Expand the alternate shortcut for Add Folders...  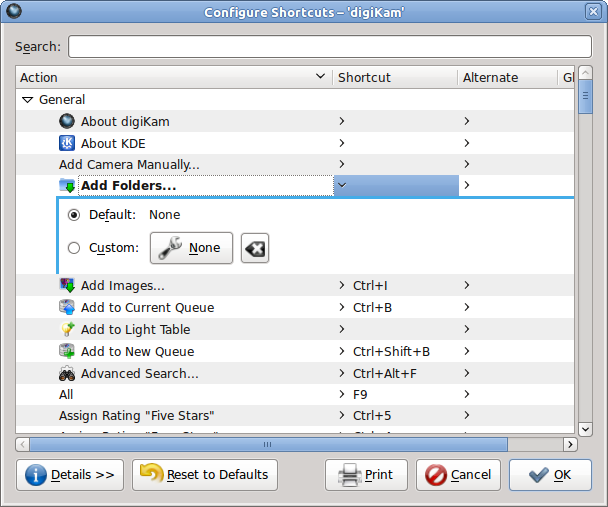coord(467,185)
